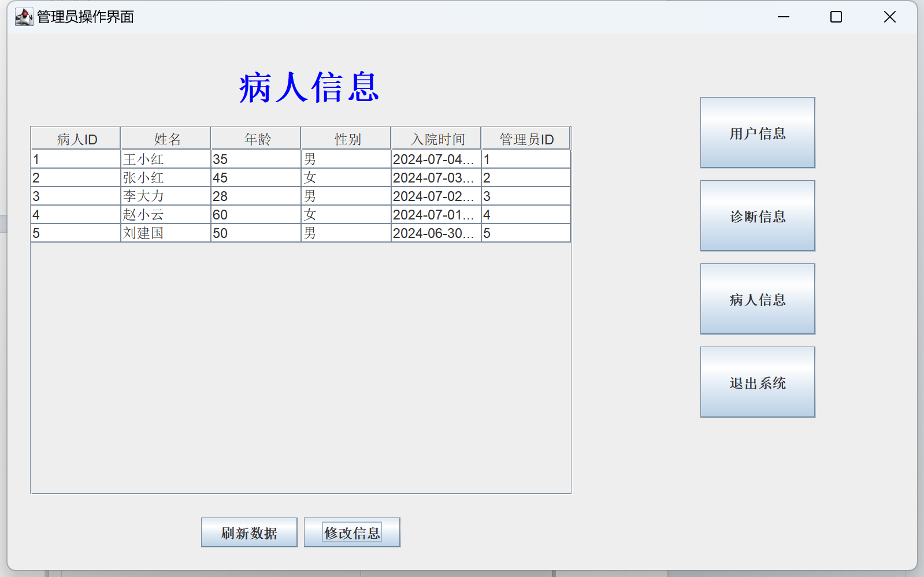Click the 入院时间 column header

(x=436, y=139)
